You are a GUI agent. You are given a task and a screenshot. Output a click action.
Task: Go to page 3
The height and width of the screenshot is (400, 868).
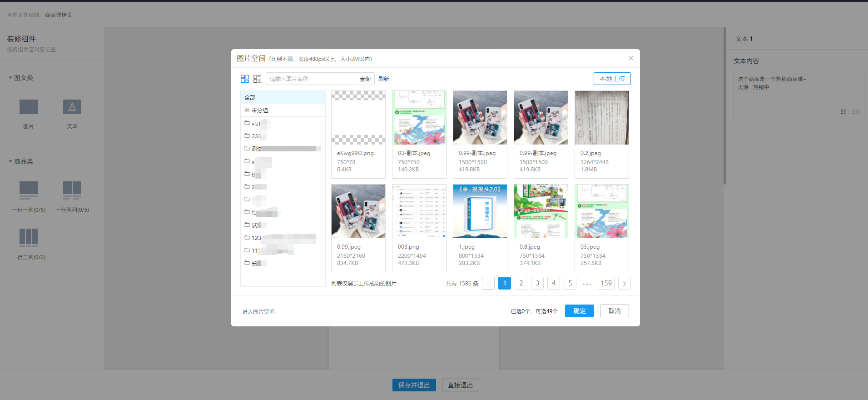[537, 283]
